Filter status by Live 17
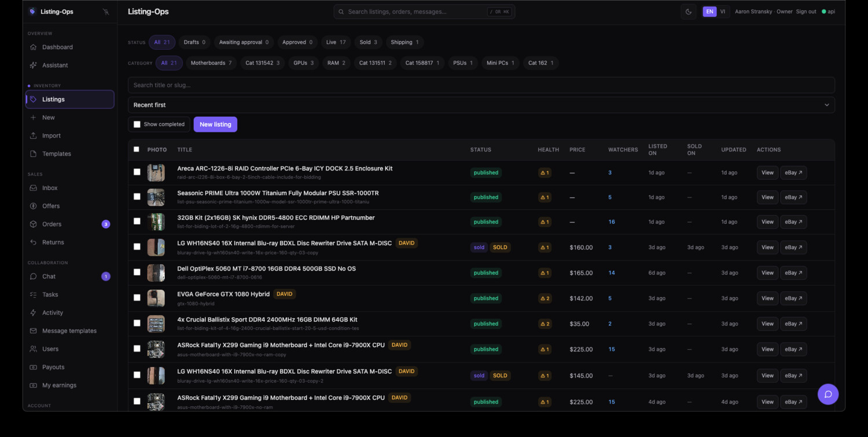 point(336,42)
